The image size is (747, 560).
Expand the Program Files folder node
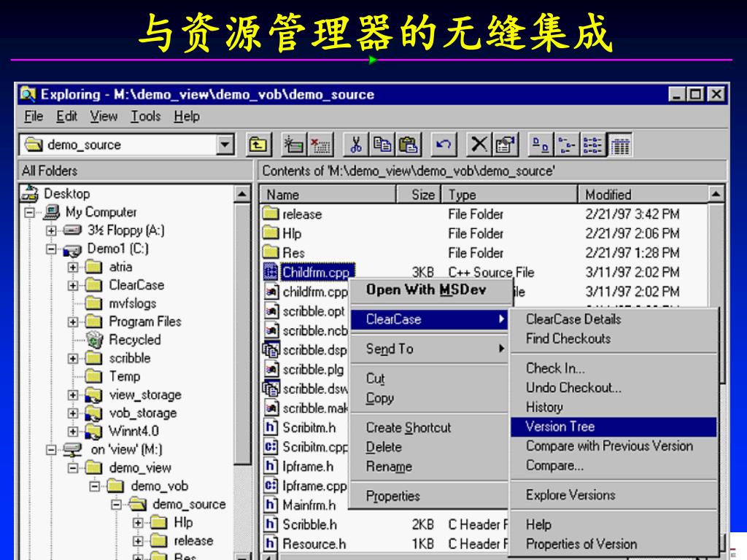(x=73, y=322)
